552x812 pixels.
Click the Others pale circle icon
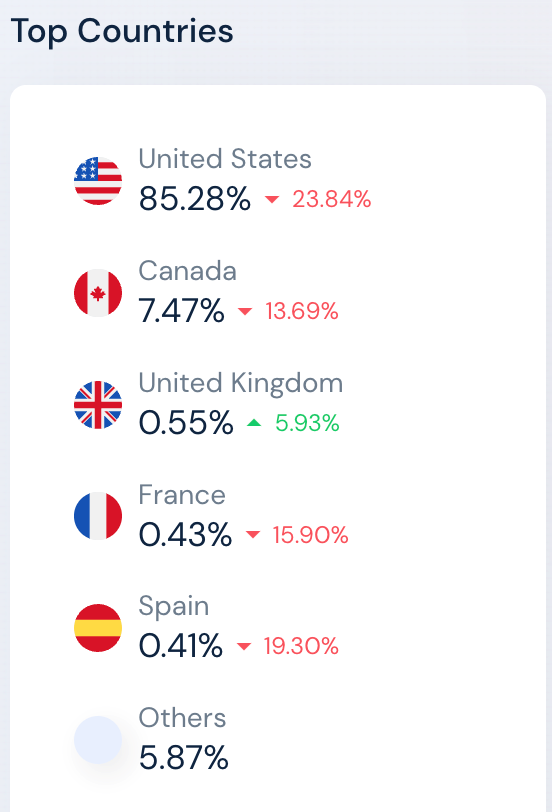98,740
